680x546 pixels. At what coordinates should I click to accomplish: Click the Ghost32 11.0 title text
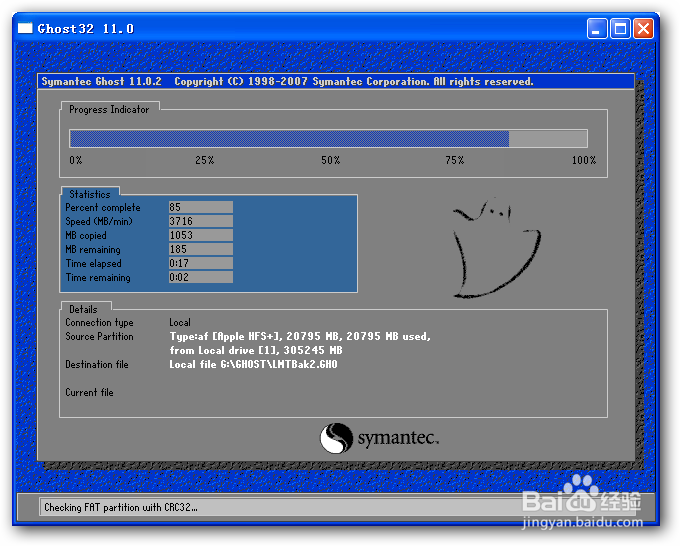tap(86, 29)
